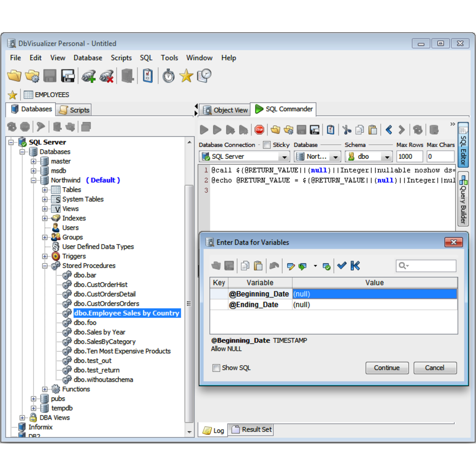This screenshot has width=476, height=476.
Task: Click the blue K icon in variables dialog
Action: pyautogui.click(x=356, y=266)
